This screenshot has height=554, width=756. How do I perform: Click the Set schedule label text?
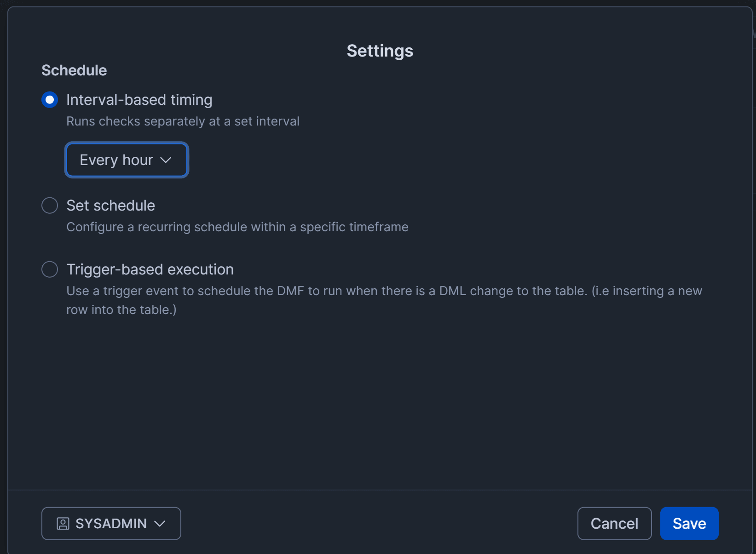coord(110,206)
